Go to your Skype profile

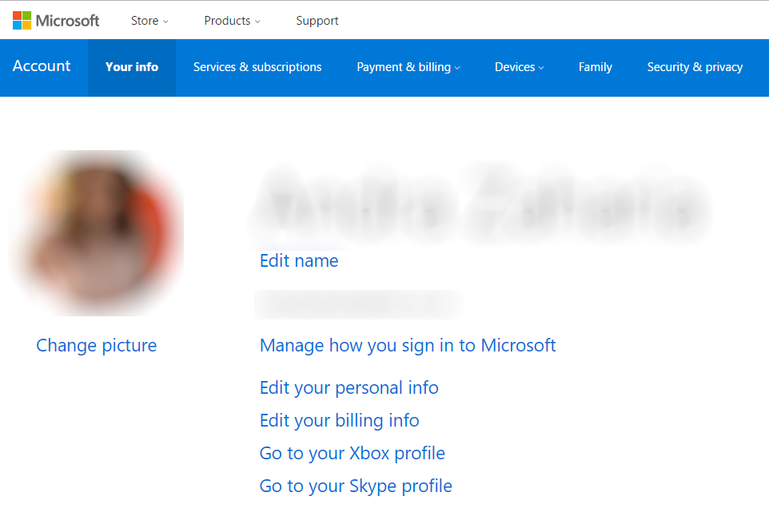point(356,486)
